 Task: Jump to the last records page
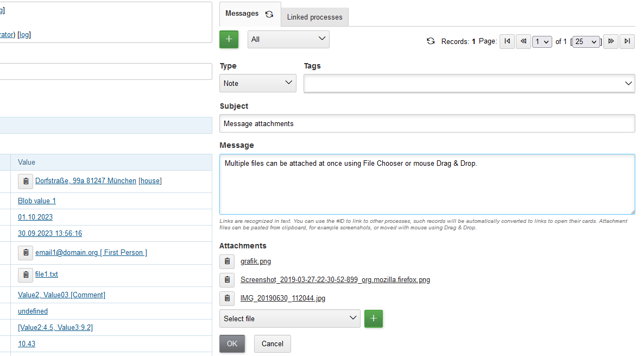(627, 41)
